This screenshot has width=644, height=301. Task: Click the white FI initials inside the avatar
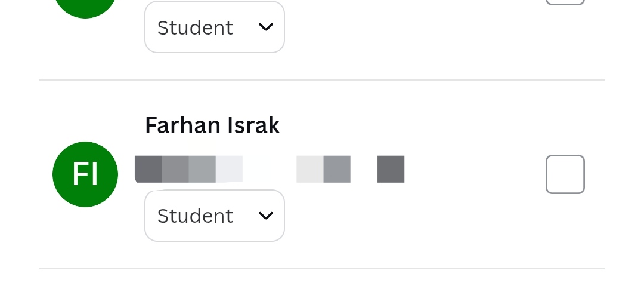pyautogui.click(x=85, y=174)
